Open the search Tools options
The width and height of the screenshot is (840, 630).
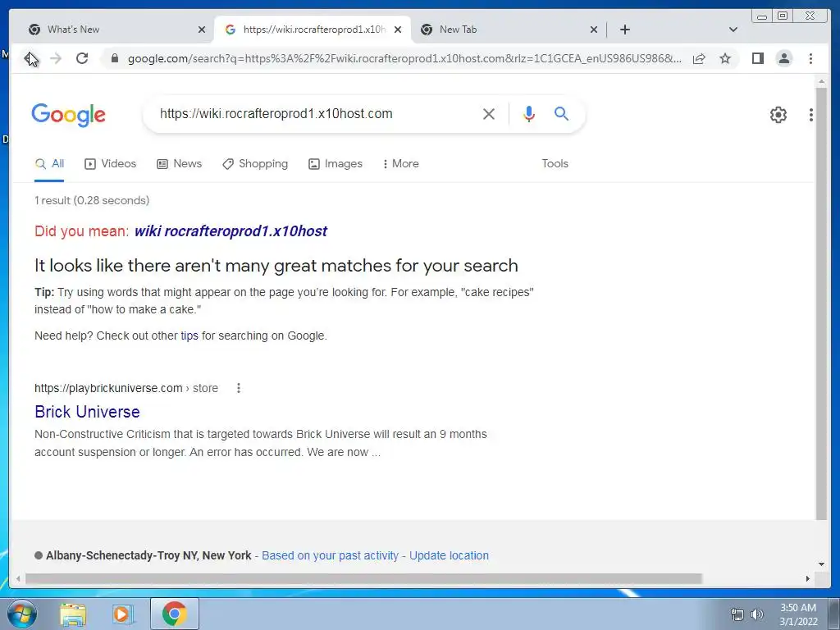pos(555,163)
